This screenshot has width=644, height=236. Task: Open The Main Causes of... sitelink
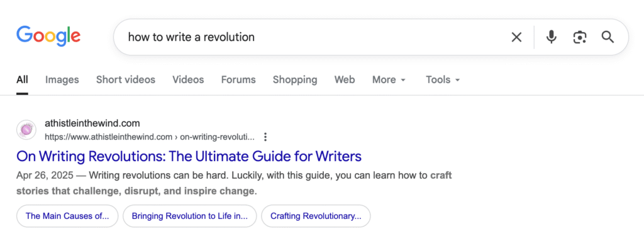point(67,216)
